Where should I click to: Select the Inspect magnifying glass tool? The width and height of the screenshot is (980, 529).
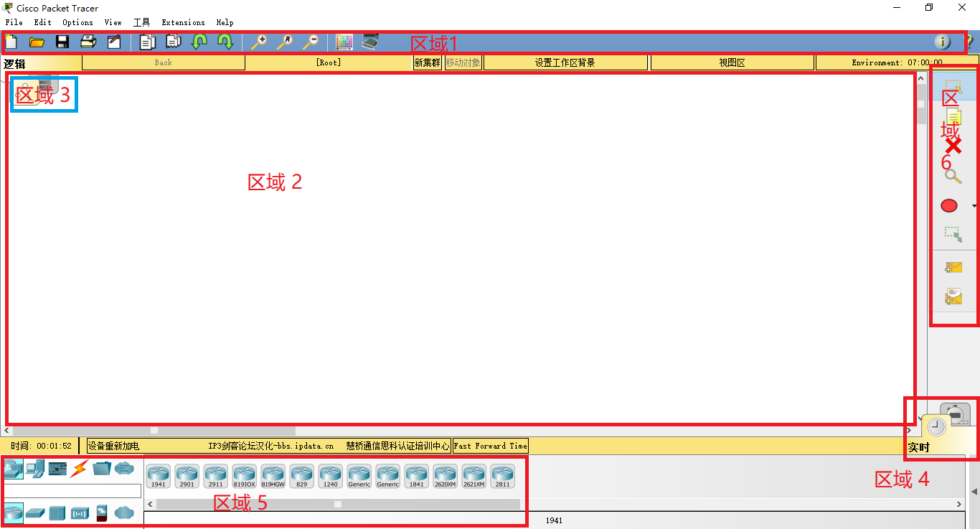953,176
